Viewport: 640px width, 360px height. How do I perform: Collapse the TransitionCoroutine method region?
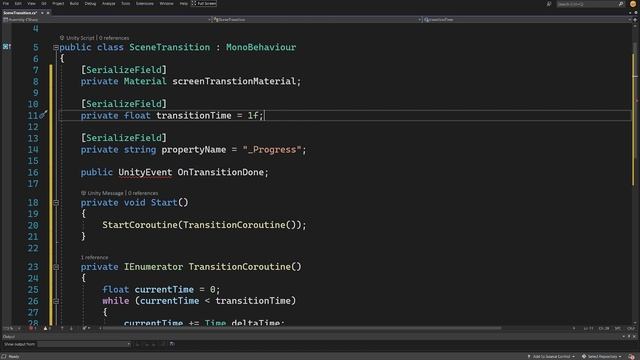point(56,267)
